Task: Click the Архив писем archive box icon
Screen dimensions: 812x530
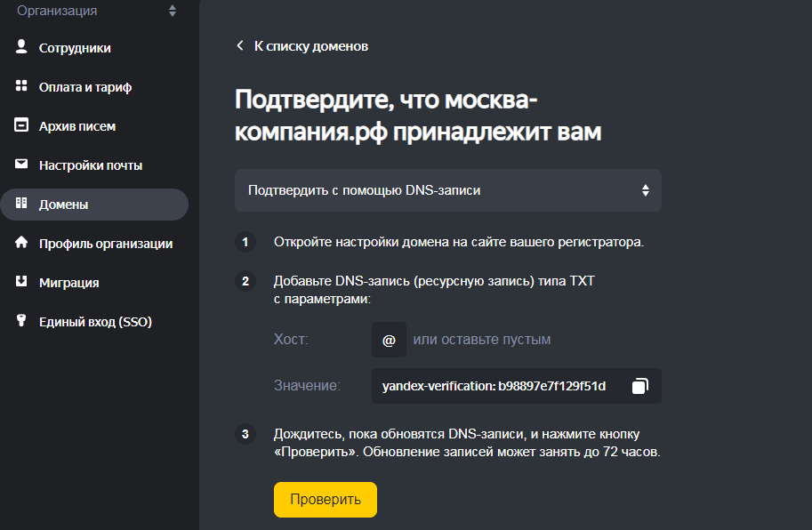Action: [x=22, y=125]
